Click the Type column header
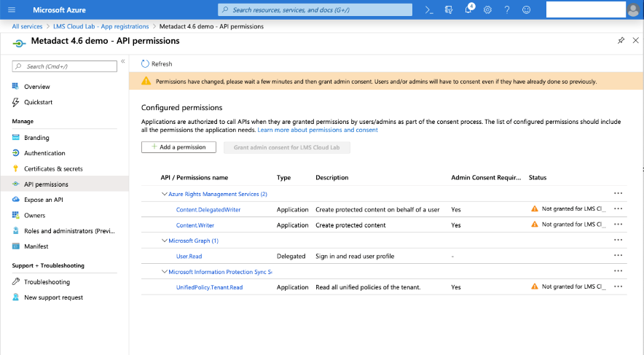644x355 pixels. point(284,178)
